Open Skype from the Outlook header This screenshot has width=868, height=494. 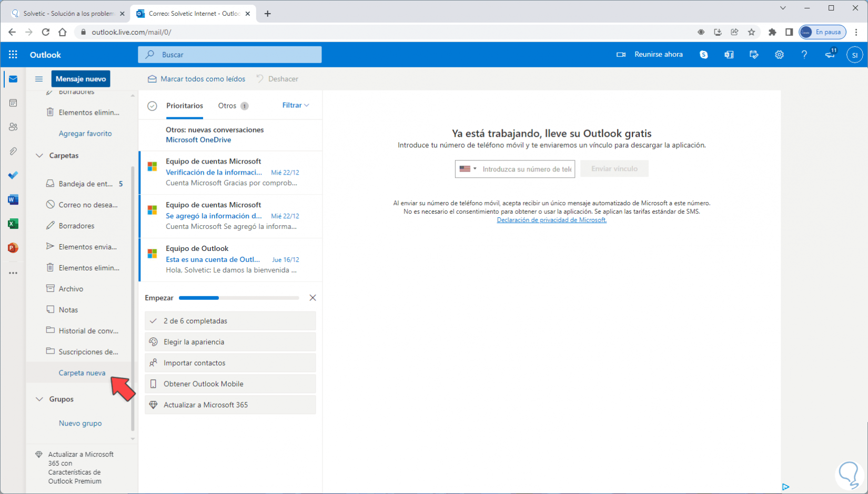tap(704, 55)
